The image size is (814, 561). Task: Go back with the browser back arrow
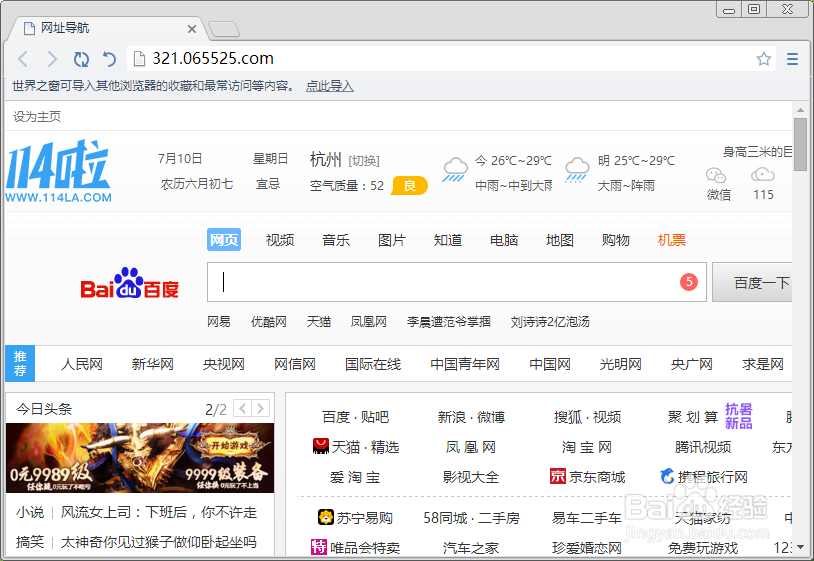coord(23,59)
